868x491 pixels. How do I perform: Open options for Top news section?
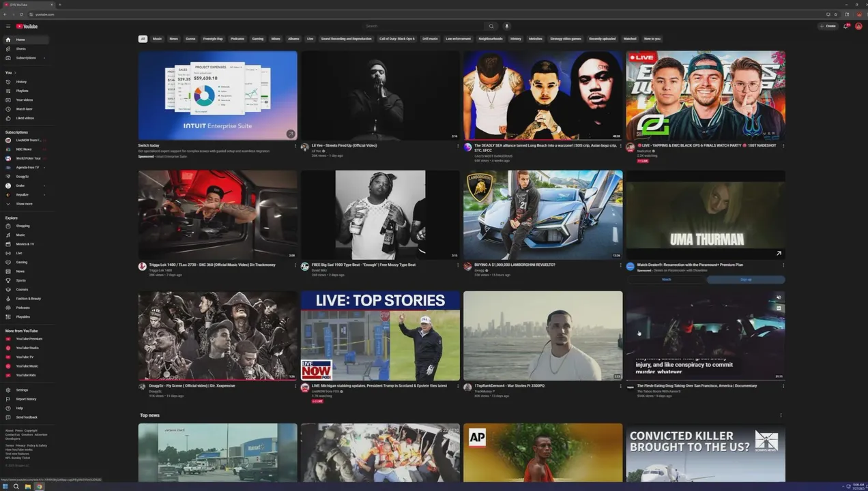pos(781,415)
